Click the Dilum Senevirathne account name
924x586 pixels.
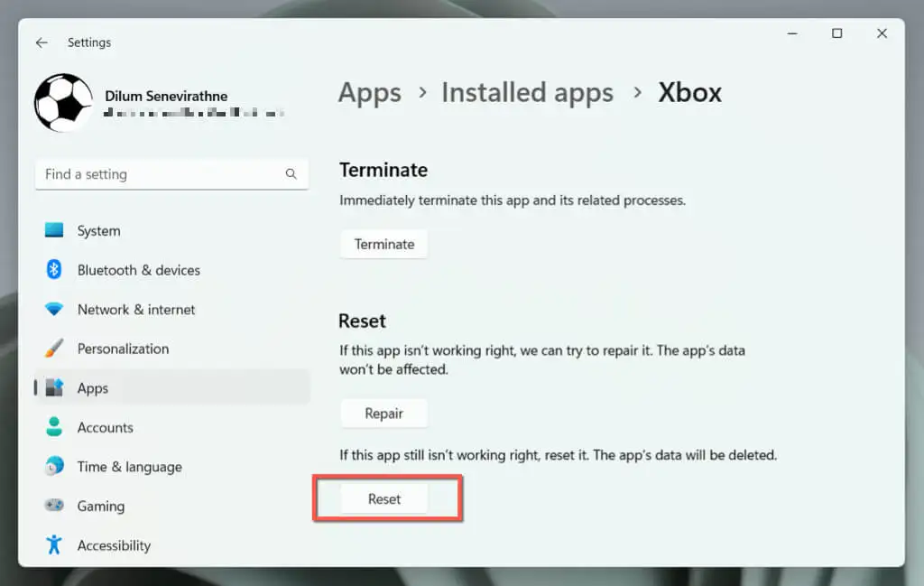pyautogui.click(x=166, y=96)
